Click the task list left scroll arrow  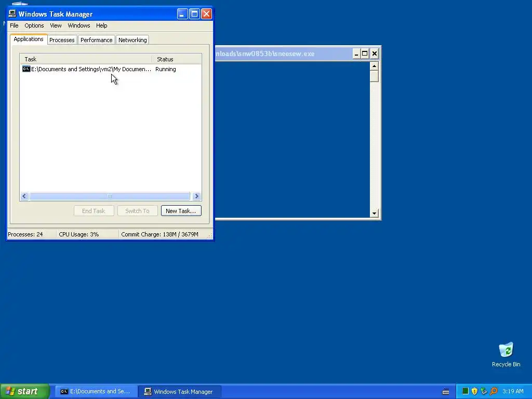24,196
